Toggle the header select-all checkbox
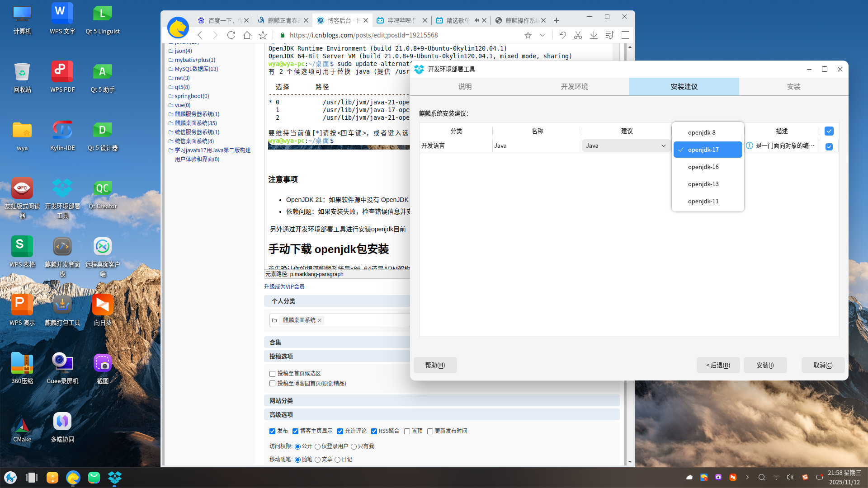868x488 pixels. tap(829, 131)
